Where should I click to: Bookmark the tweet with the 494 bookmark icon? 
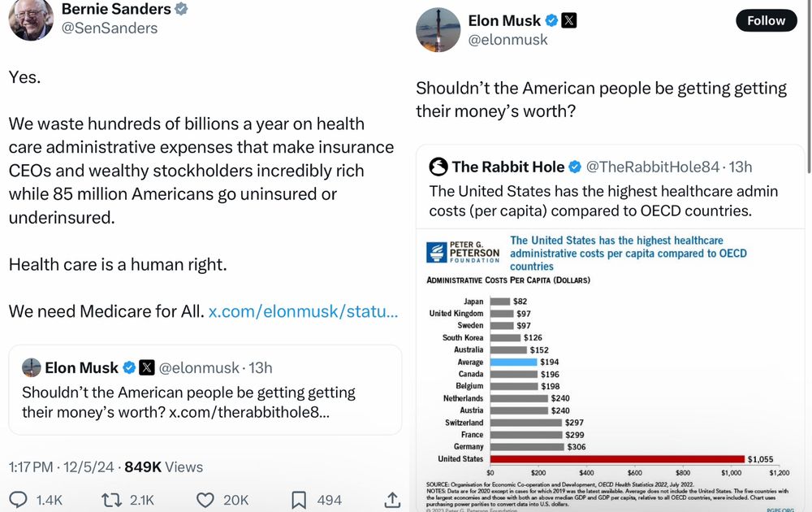[298, 500]
